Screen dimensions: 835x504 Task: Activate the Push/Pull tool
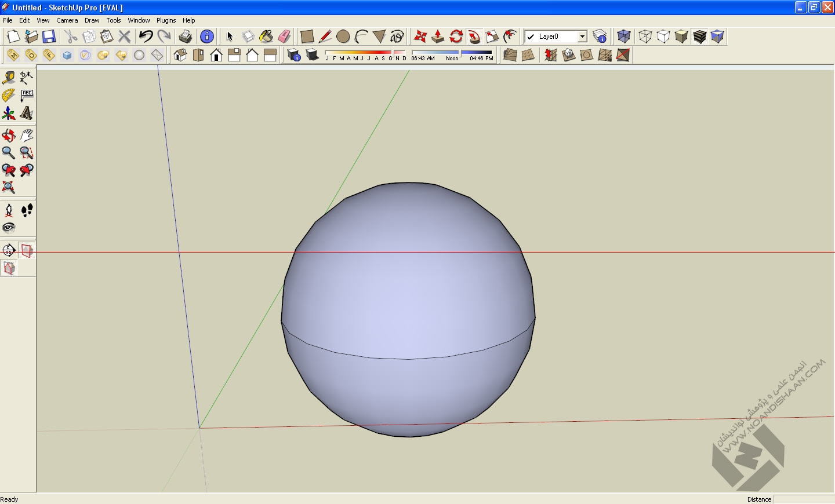coord(438,36)
